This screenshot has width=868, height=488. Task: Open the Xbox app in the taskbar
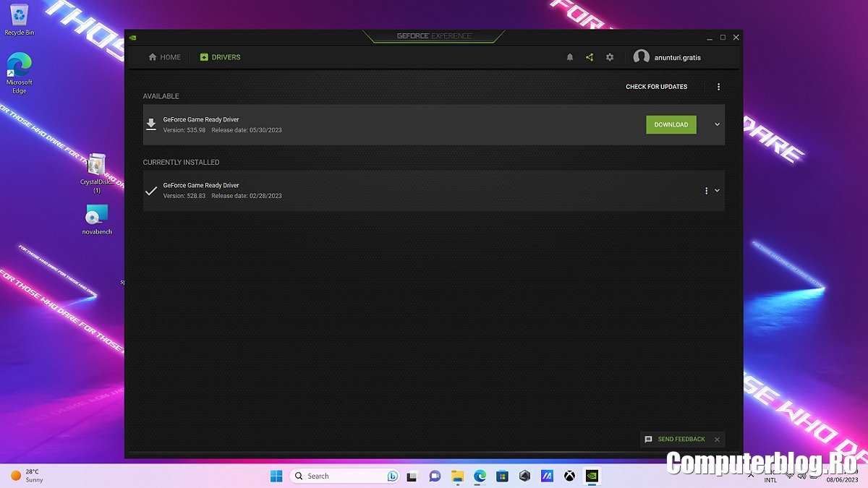(570, 476)
